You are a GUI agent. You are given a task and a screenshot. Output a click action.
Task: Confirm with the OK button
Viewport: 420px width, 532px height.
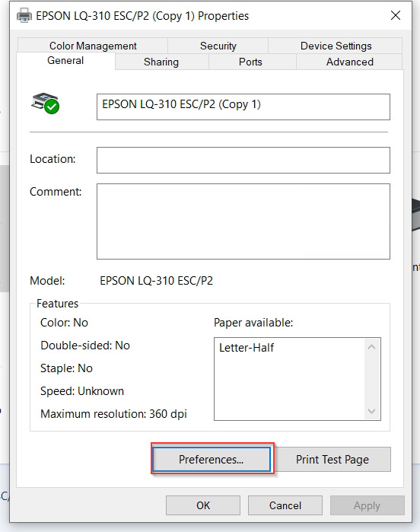coord(203,505)
